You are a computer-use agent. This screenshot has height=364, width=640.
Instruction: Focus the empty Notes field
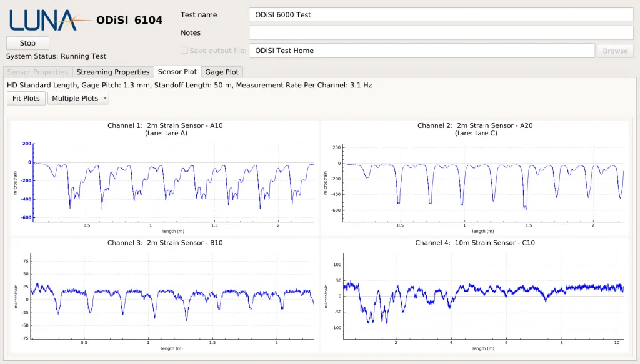pos(441,33)
